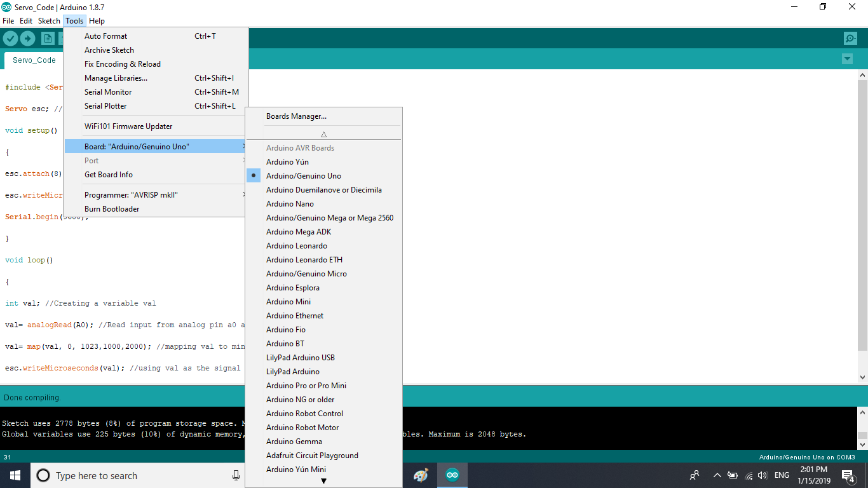Select Arduino/Genuino Micro board

click(323, 274)
